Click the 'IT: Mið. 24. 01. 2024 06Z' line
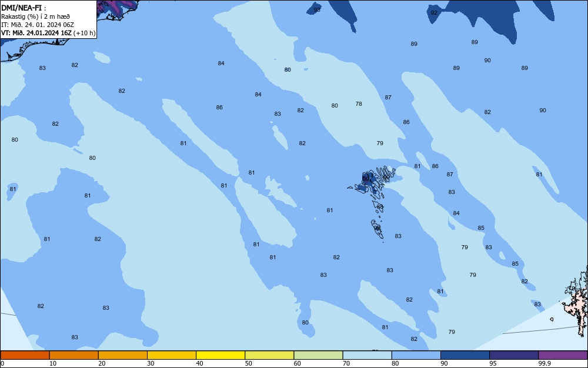This screenshot has width=588, height=368. tap(38, 25)
